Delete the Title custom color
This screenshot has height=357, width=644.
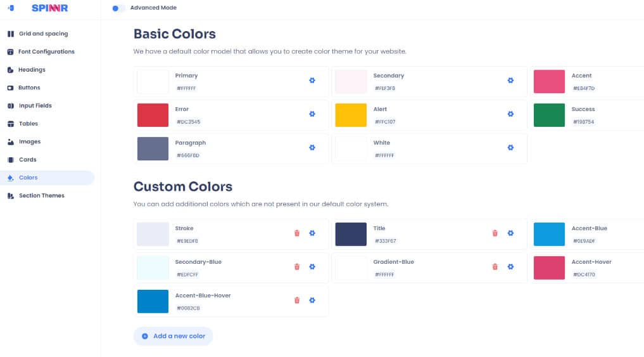pos(495,233)
